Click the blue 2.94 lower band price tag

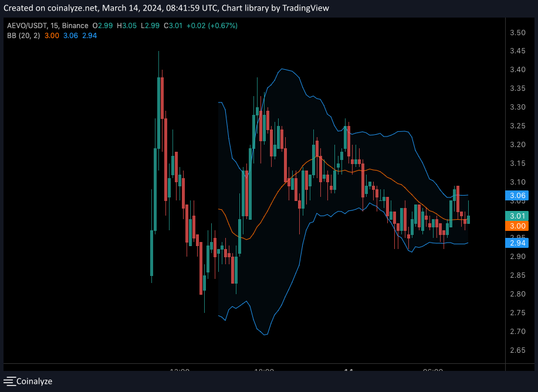click(x=518, y=243)
